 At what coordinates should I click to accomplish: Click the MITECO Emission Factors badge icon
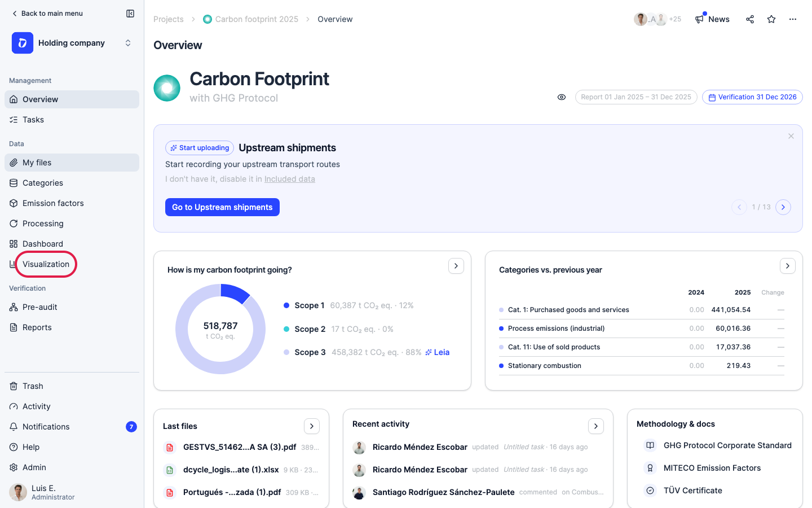[x=650, y=468]
